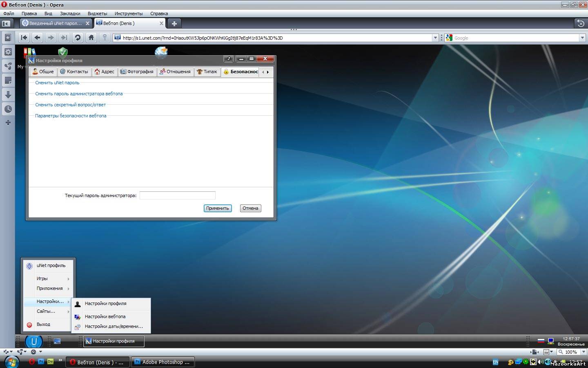Screen dimensions: 588x368
Task: Click the Сменить uNet пароль link
Action: (57, 83)
